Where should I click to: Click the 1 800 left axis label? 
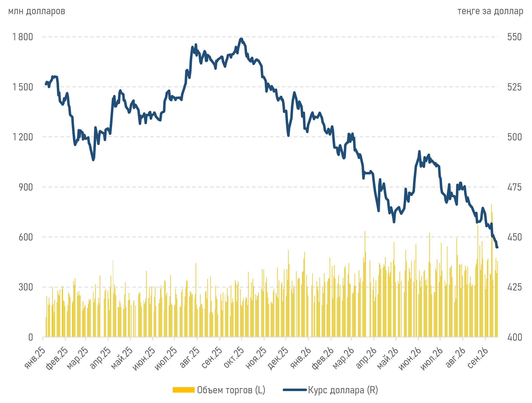23,37
